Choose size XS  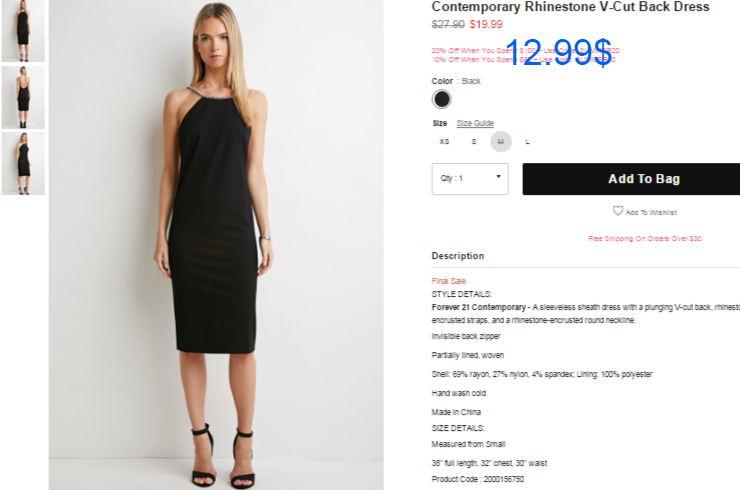[x=445, y=142]
